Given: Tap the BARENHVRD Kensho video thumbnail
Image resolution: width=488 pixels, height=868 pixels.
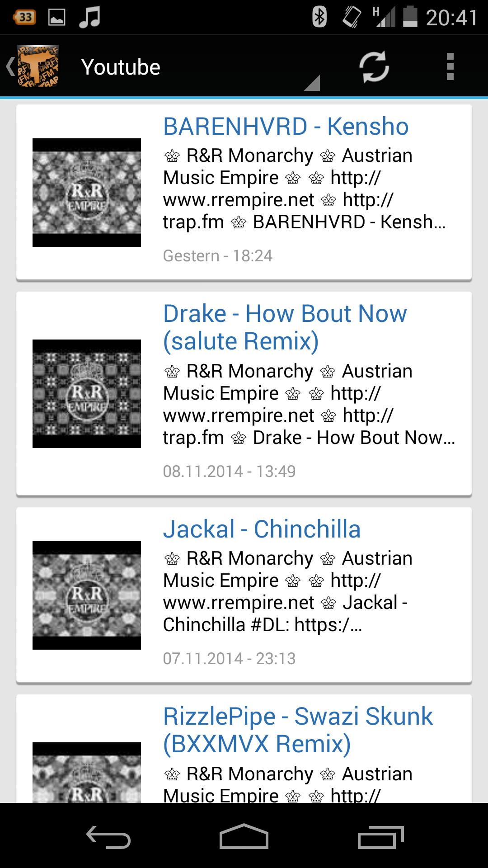Looking at the screenshot, I should pyautogui.click(x=87, y=193).
